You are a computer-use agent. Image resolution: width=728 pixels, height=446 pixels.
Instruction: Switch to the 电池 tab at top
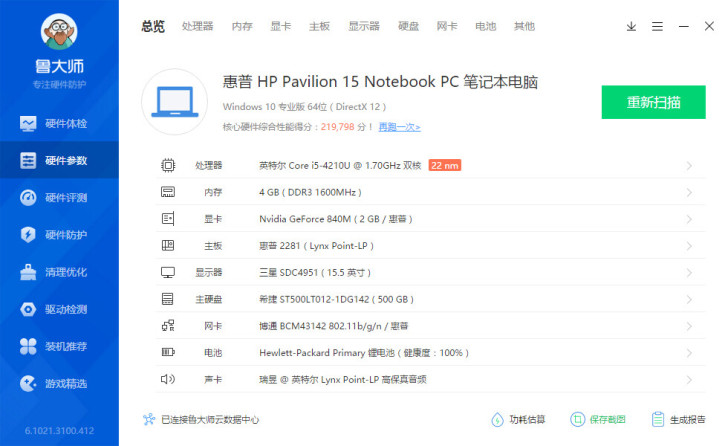[x=486, y=26]
